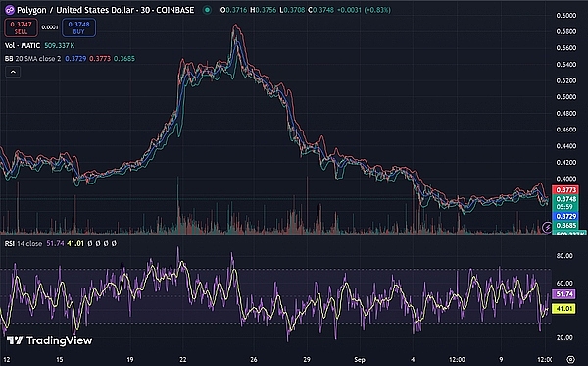Click the 80.00 label on the RSI scale
Screen dimensions: 588x366
[x=564, y=256]
